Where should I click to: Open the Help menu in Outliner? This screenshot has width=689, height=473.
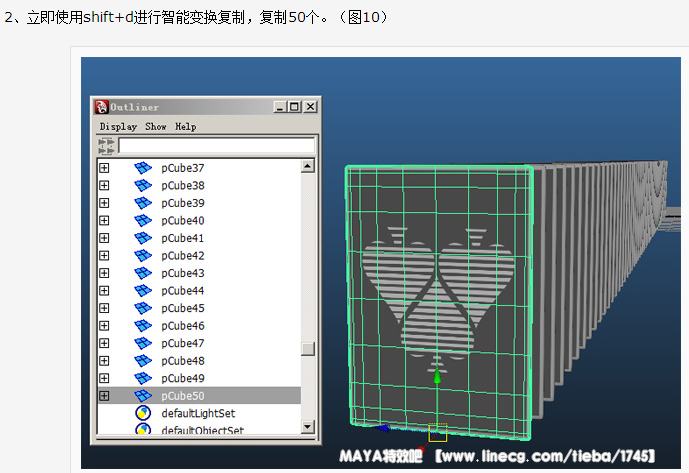click(186, 127)
